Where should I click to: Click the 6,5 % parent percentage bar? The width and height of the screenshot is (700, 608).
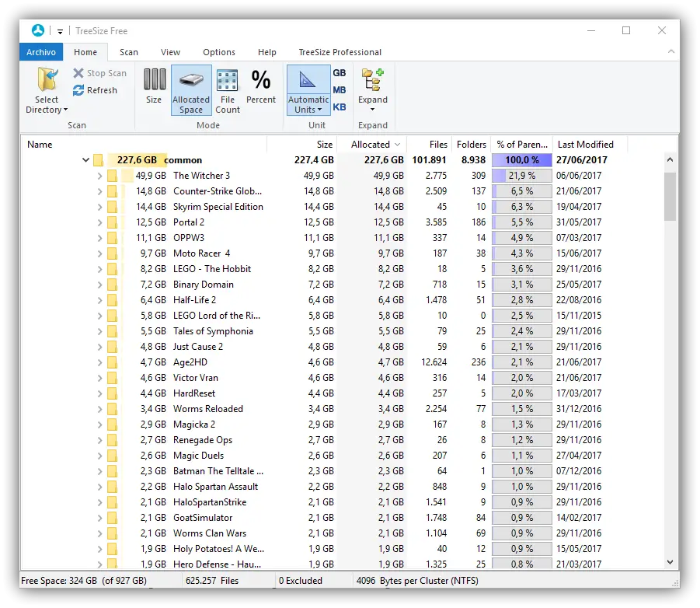point(522,191)
